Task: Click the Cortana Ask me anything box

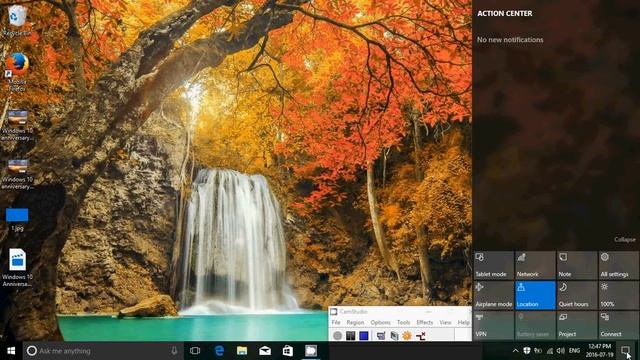Action: [102, 351]
